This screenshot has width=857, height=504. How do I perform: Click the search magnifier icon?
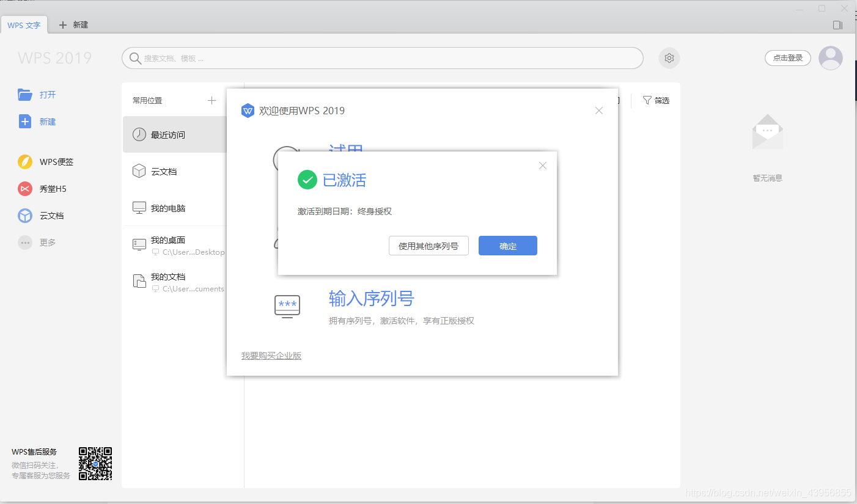[x=135, y=59]
